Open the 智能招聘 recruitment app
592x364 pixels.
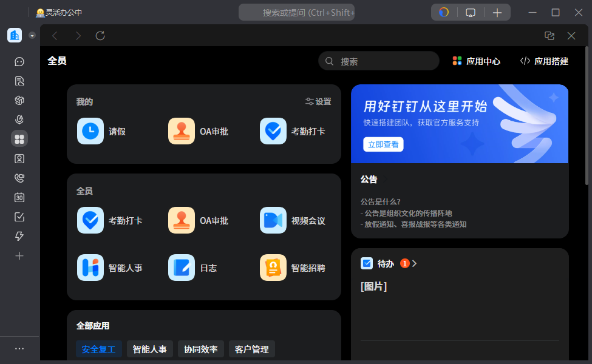273,268
